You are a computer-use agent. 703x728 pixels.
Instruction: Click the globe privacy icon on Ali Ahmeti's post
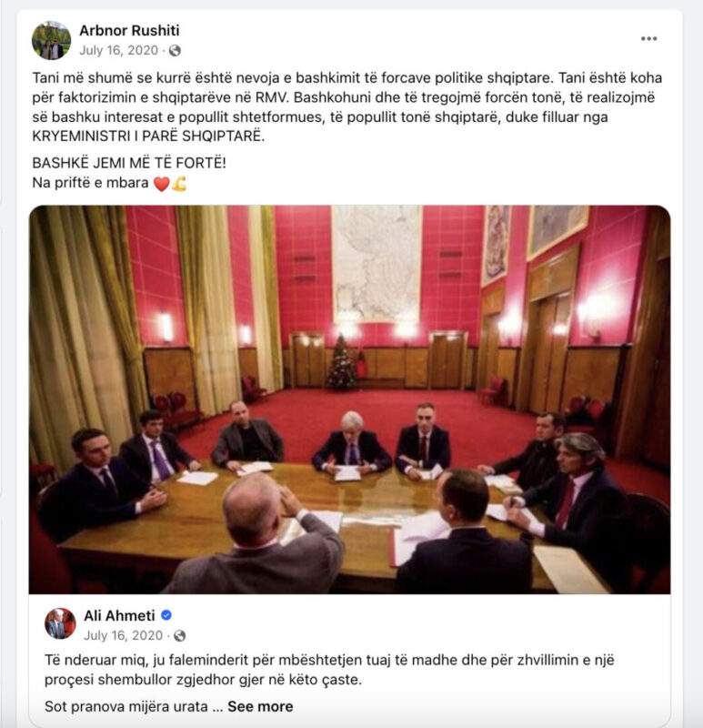[179, 635]
